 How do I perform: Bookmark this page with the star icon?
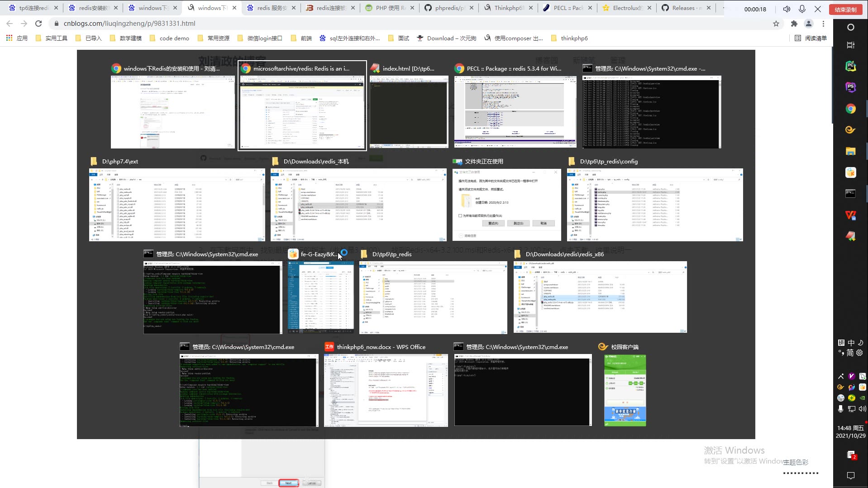[x=776, y=24]
